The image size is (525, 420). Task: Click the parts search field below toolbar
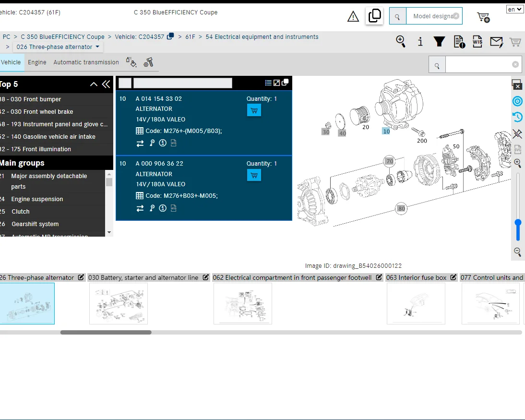[483, 65]
